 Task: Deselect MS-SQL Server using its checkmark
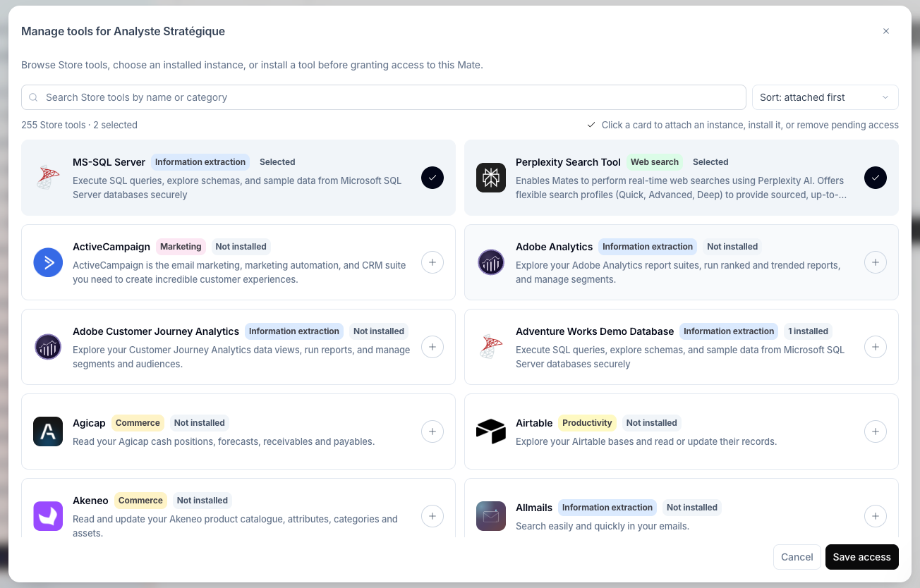[432, 178]
